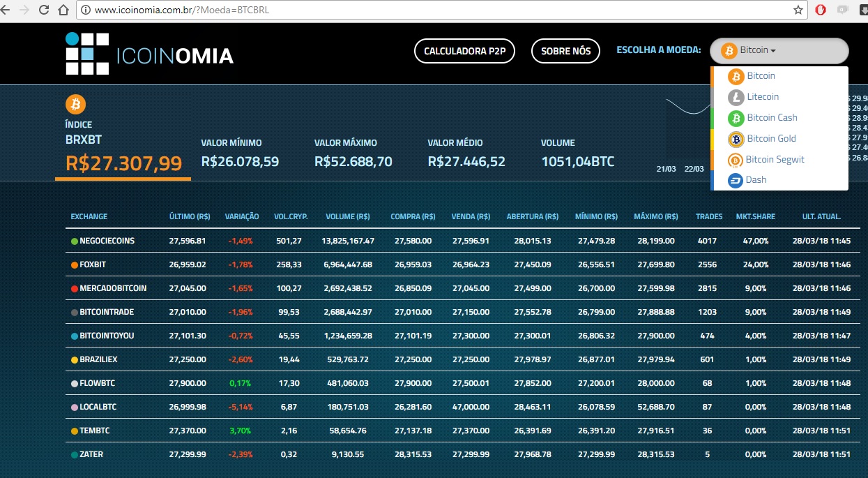The height and width of the screenshot is (478, 868).
Task: Click the Bitcoin icon in dropdown list
Action: pyautogui.click(x=736, y=76)
